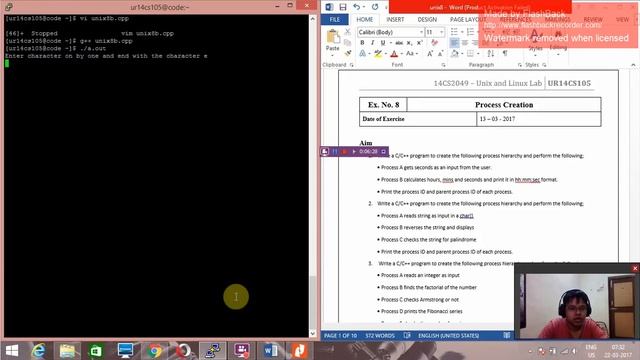Switch to the INSERT ribbon tab
The width and height of the screenshot is (640, 360).
pyautogui.click(x=395, y=20)
